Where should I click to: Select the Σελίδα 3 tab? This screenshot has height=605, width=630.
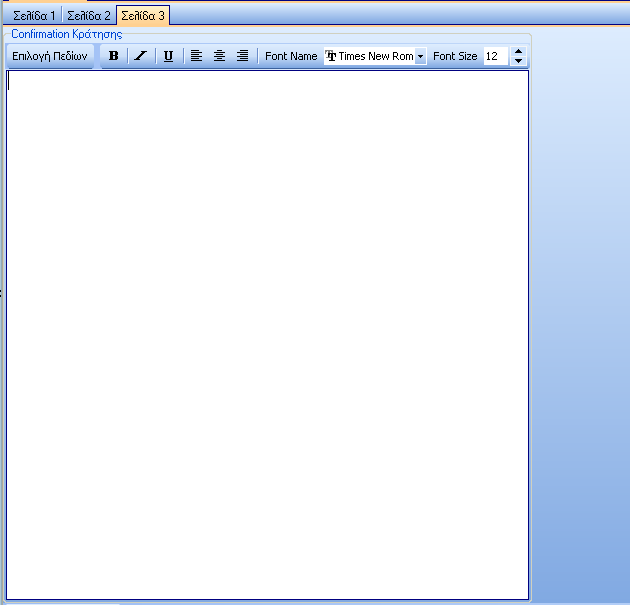tap(143, 16)
